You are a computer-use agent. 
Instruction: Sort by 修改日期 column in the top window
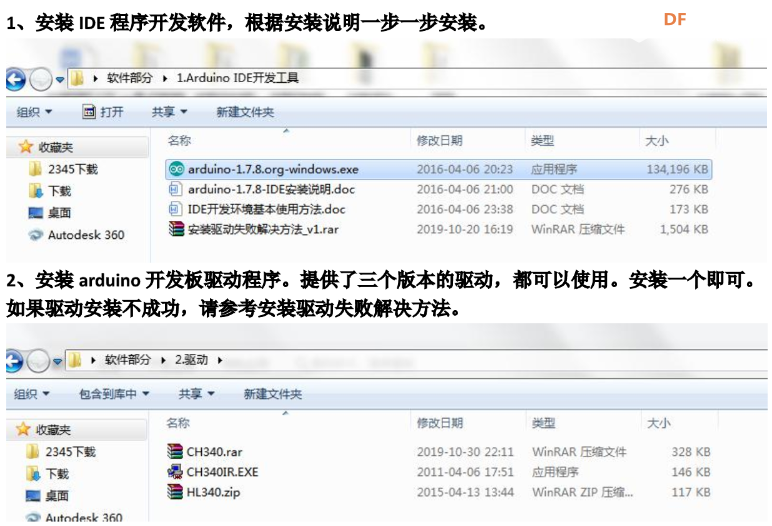tap(439, 141)
